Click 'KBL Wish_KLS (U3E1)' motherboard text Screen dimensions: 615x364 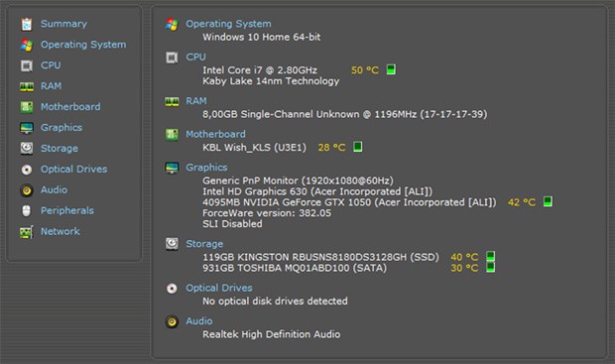pos(254,148)
